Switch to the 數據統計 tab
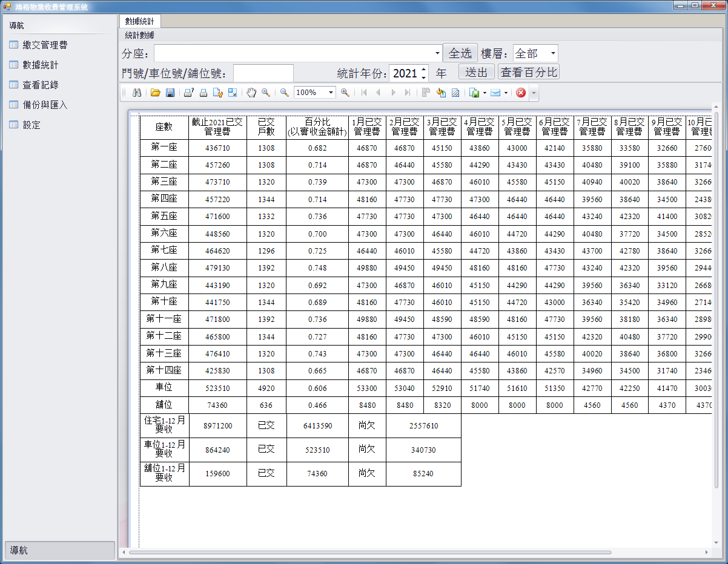This screenshot has height=564, width=728. click(x=139, y=21)
